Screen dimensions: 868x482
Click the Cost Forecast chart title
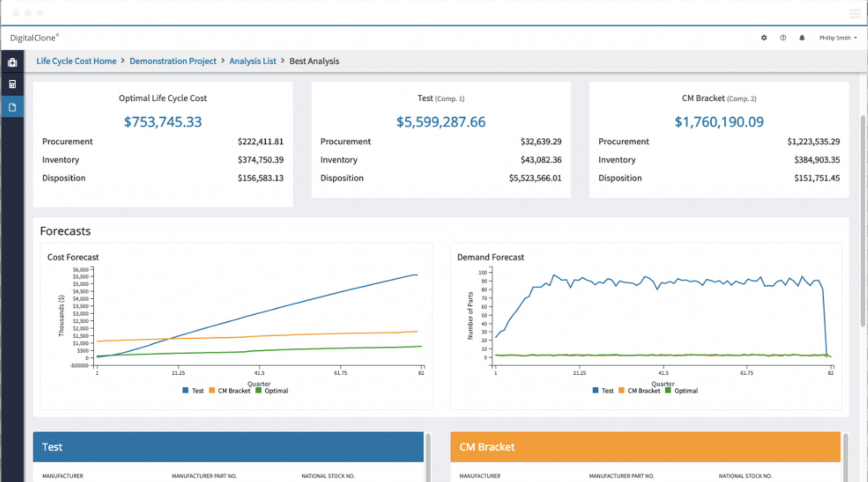tap(73, 257)
